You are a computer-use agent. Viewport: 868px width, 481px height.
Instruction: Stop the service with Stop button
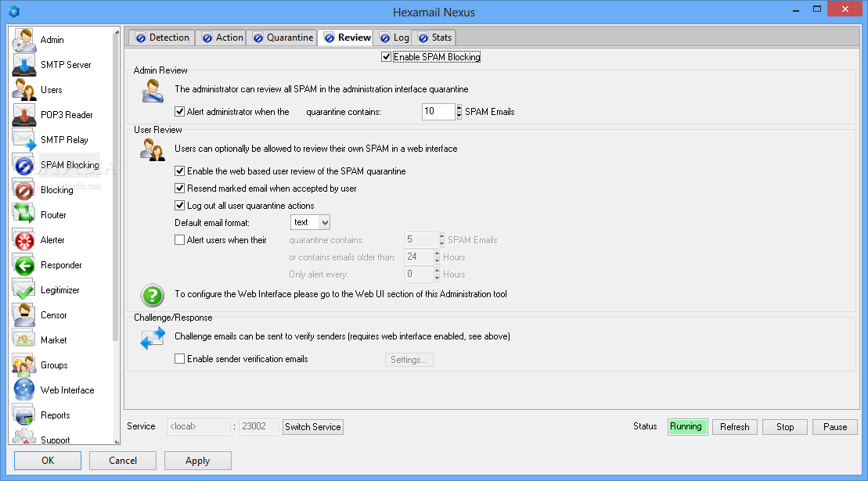tap(785, 427)
